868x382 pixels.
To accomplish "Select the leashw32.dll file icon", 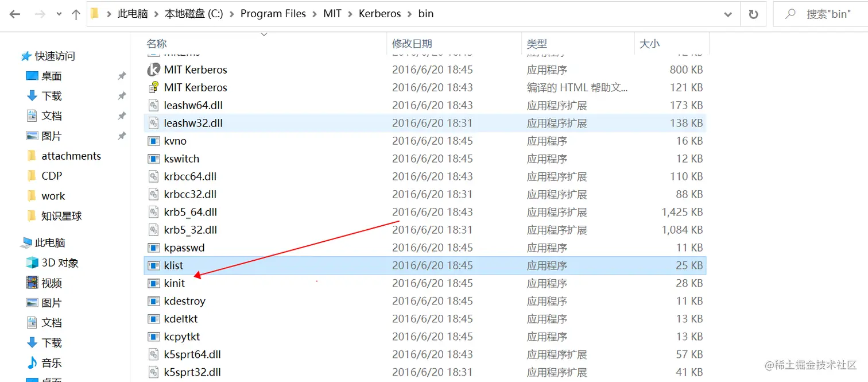I will 153,123.
